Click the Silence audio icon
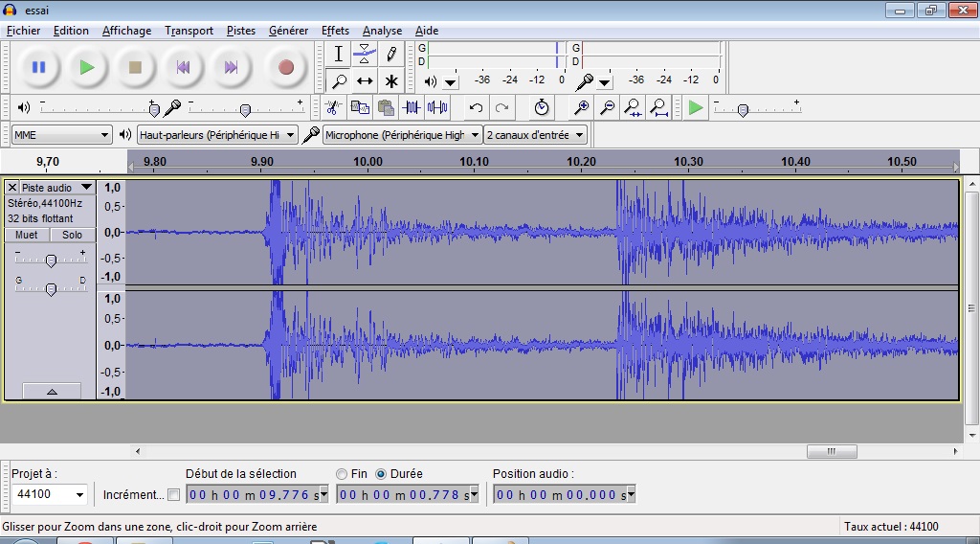Viewport: 980px width, 544px height. 437,107
